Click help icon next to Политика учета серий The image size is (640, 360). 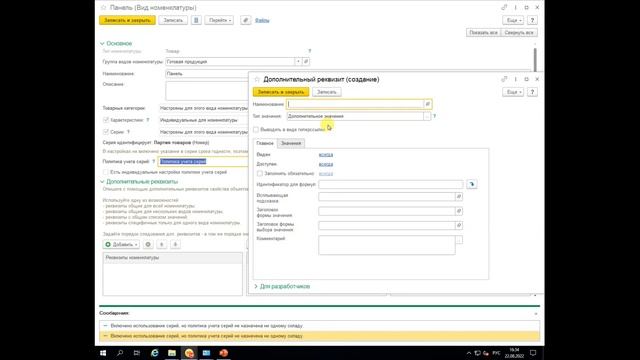click(153, 162)
